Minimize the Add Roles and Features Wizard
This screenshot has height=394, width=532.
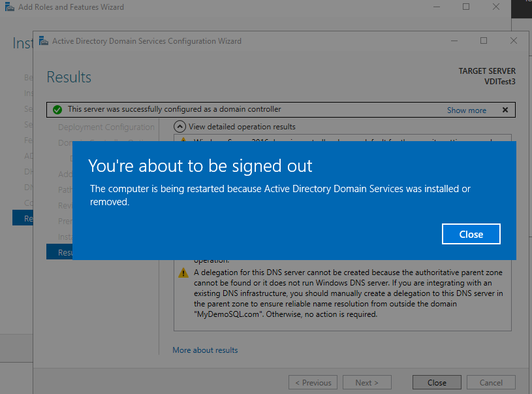point(436,7)
